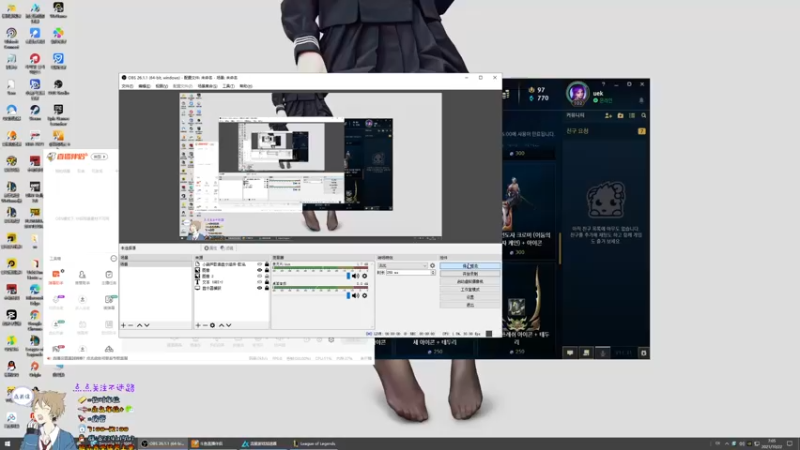Open the OBS Studio desktop shortcut
This screenshot has width=800, height=450.
(58, 87)
